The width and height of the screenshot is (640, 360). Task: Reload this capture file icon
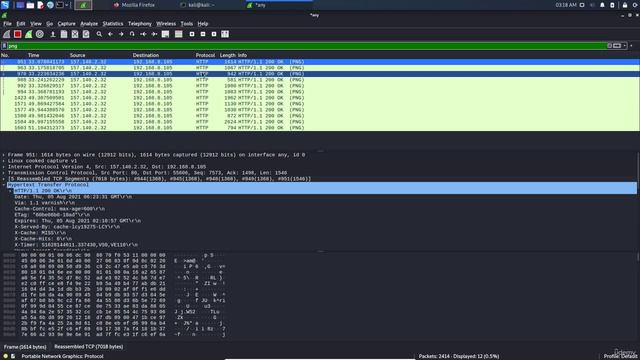point(86,34)
